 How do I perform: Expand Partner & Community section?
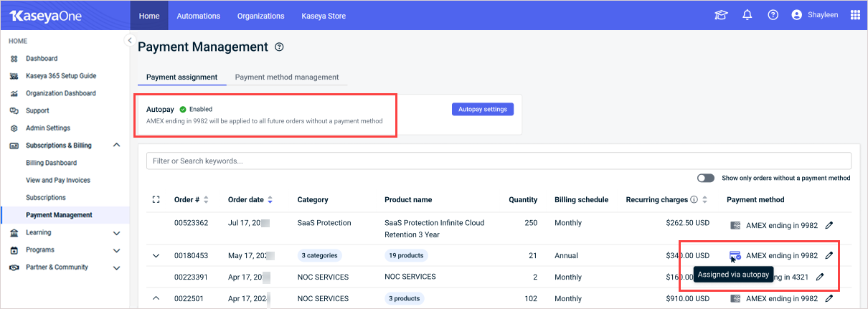tap(116, 267)
